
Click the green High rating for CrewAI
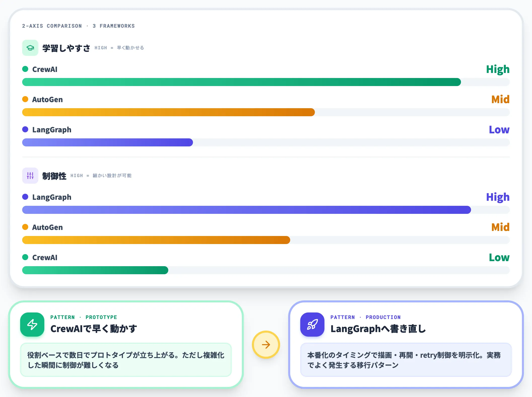498,69
